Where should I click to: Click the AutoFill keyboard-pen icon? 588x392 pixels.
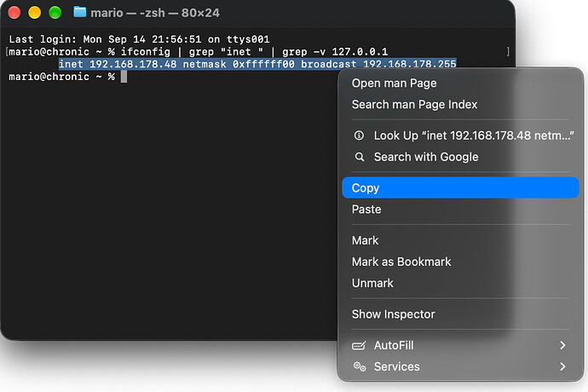[359, 345]
